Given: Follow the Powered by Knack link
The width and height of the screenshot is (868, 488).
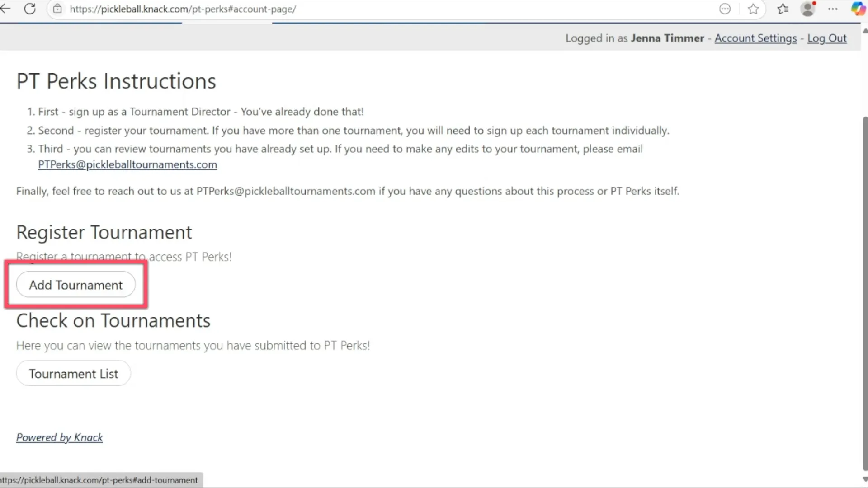Looking at the screenshot, I should click(x=60, y=437).
